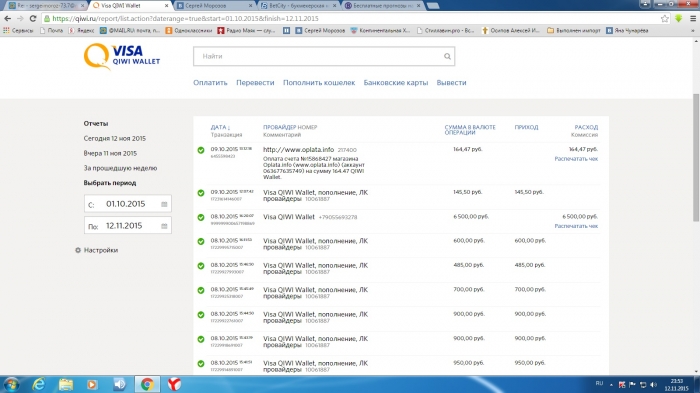Open the Chrome menu button

pyautogui.click(x=693, y=18)
